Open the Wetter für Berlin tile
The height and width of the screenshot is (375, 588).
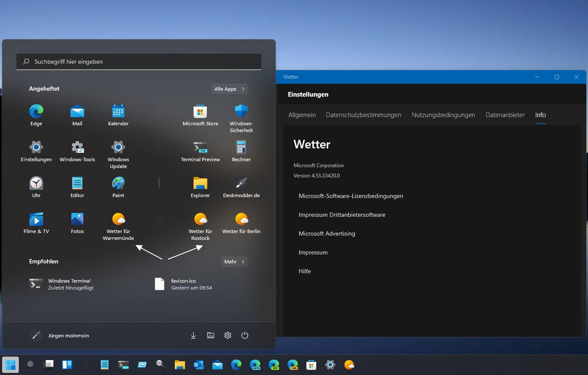[x=241, y=223]
